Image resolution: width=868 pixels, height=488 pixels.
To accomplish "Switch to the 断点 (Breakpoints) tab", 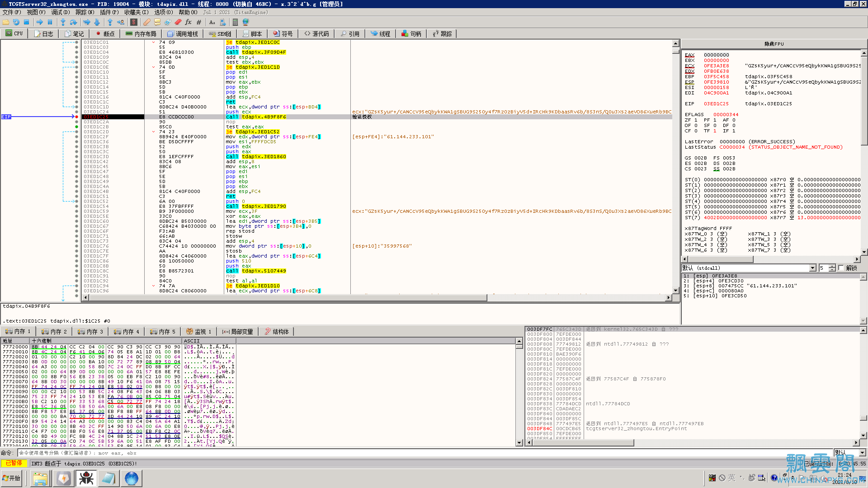I will (105, 34).
